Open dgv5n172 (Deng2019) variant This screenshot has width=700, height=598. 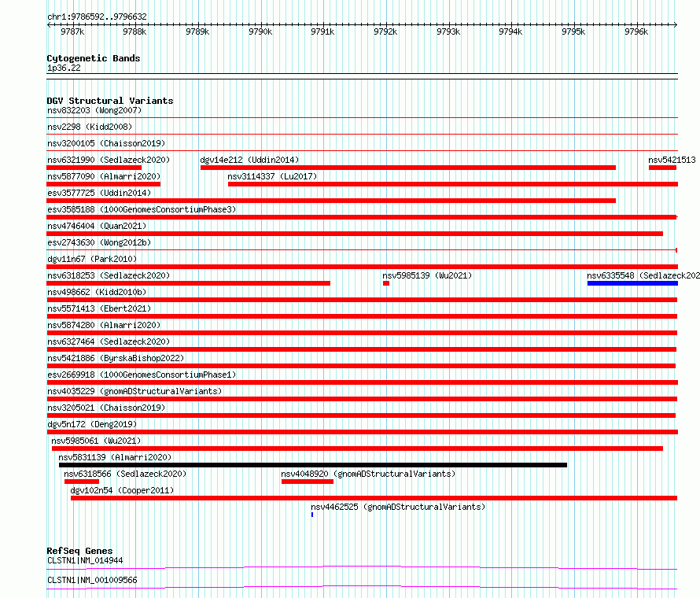[x=92, y=424]
